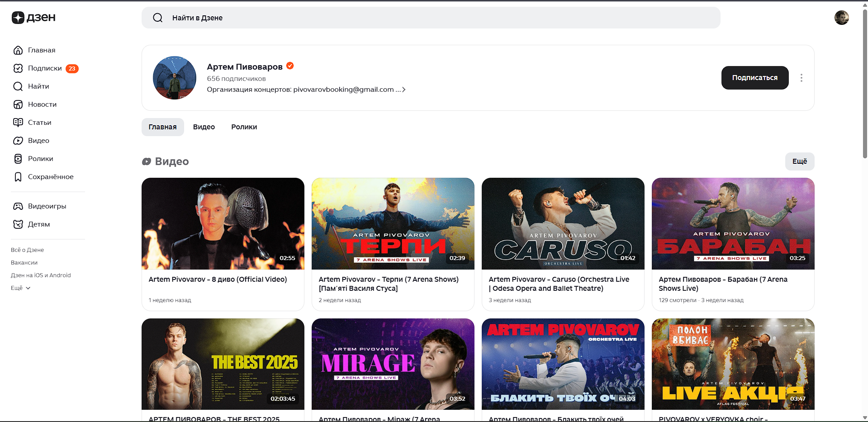Open the THE BEST 2025 video thumbnail

(223, 364)
